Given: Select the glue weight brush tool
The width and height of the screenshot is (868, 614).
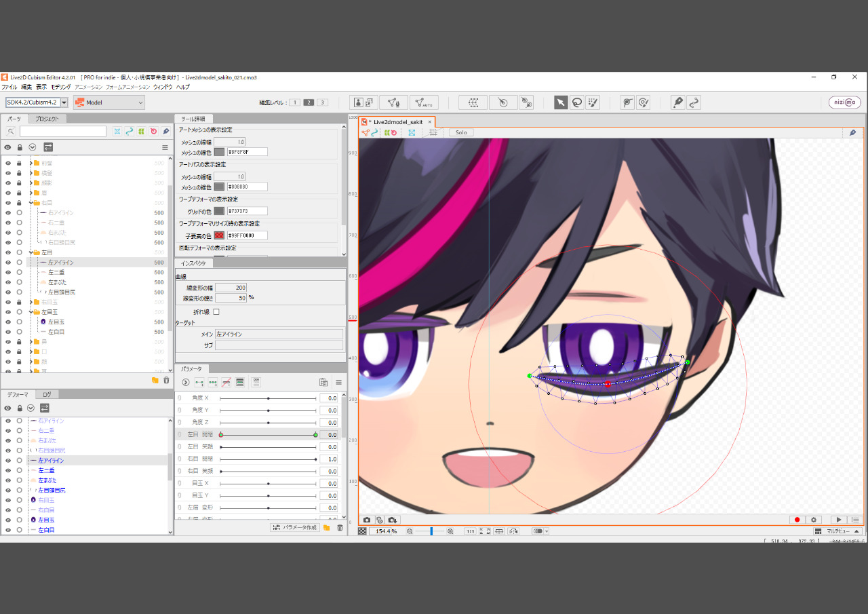Looking at the screenshot, I should click(x=644, y=102).
